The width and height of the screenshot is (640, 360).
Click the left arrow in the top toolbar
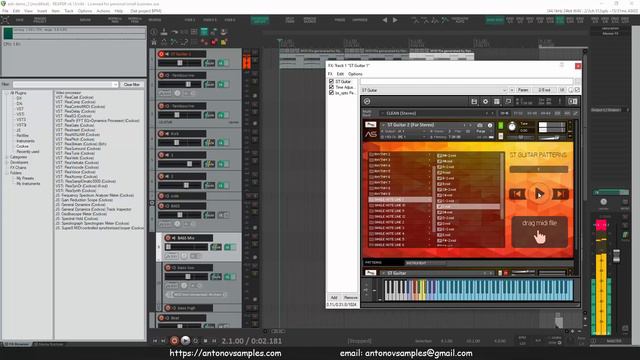click(x=384, y=20)
